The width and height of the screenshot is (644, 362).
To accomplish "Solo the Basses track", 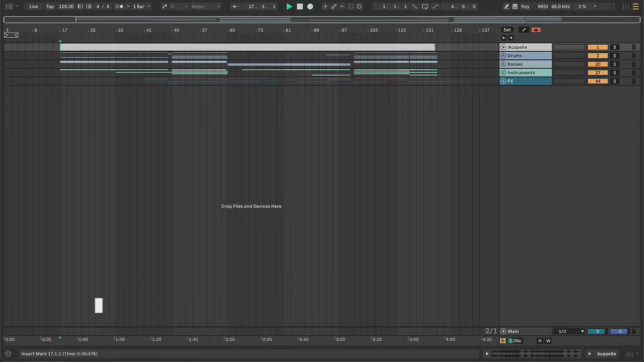I will click(614, 64).
